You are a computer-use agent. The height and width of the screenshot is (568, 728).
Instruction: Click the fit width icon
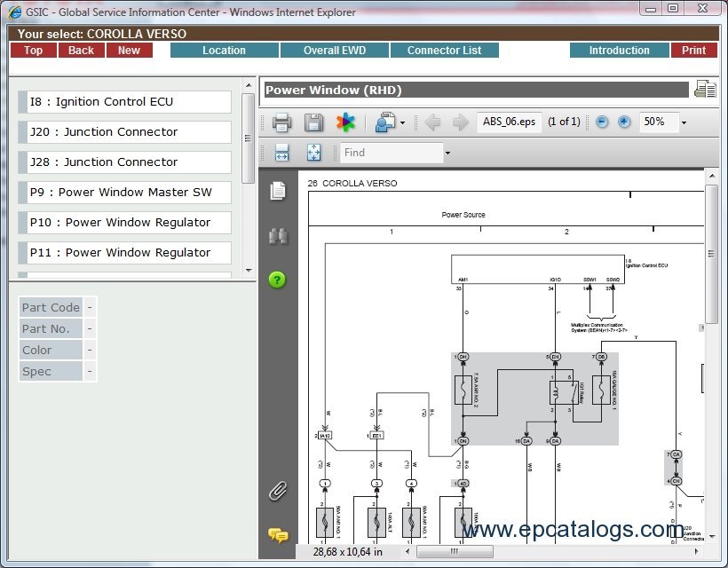click(x=281, y=153)
